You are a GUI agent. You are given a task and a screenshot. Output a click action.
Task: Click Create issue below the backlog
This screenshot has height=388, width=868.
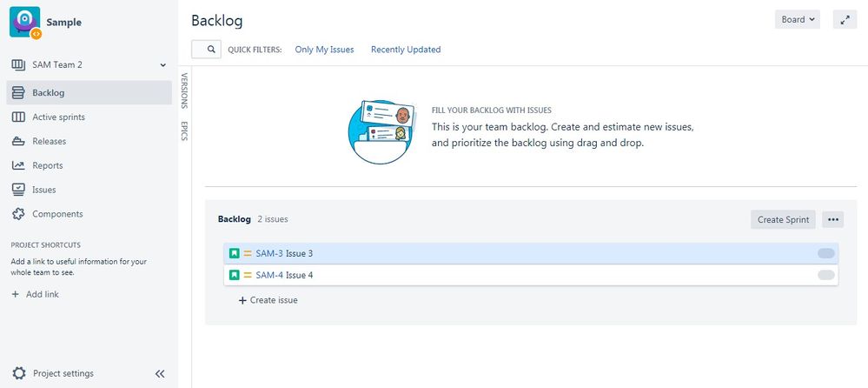(x=268, y=300)
